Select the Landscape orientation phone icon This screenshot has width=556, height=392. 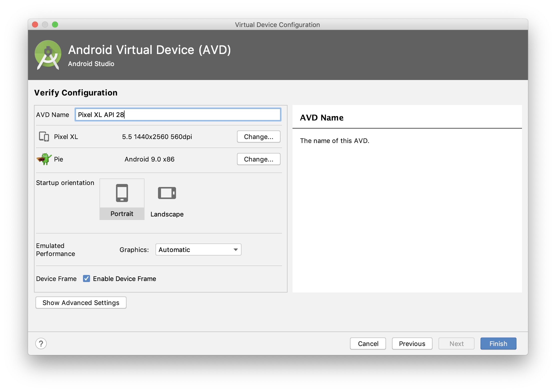[x=167, y=193]
